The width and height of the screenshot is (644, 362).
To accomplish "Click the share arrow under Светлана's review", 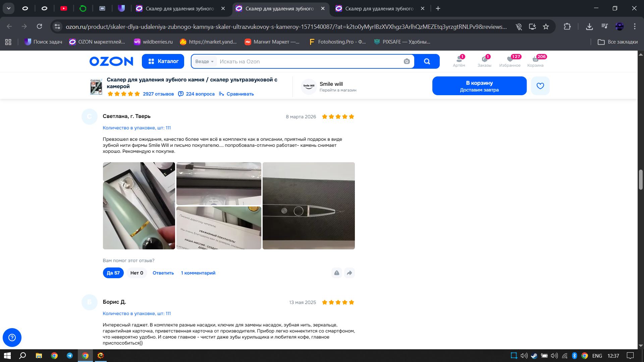I will 349,273.
